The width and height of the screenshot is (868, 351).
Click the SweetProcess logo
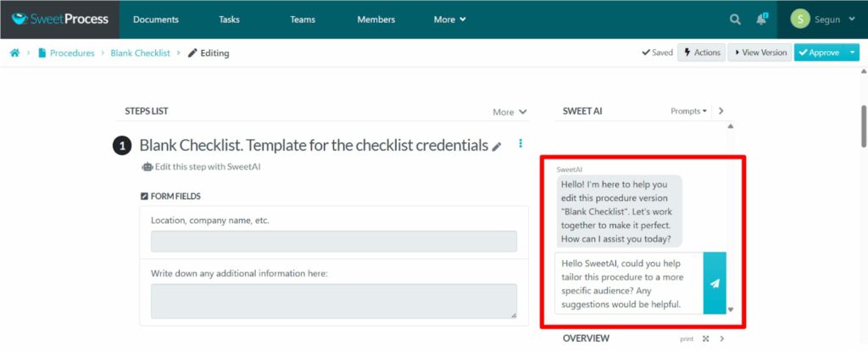(x=60, y=19)
